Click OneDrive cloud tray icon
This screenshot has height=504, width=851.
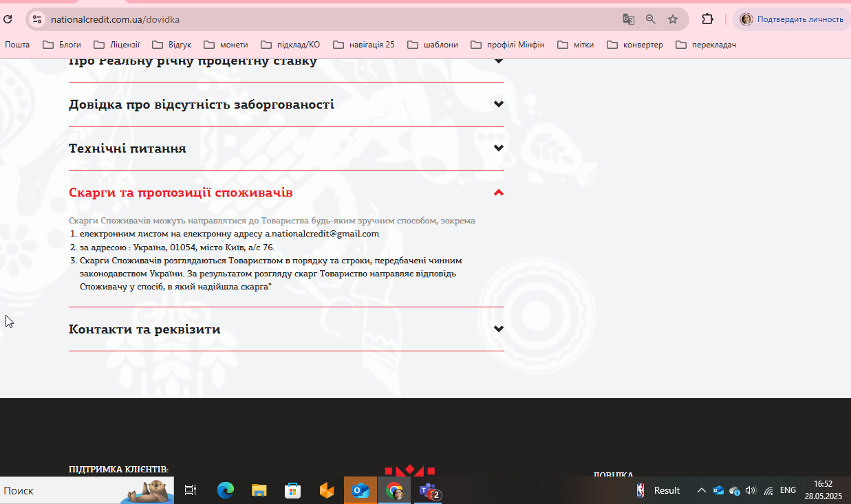coord(734,490)
